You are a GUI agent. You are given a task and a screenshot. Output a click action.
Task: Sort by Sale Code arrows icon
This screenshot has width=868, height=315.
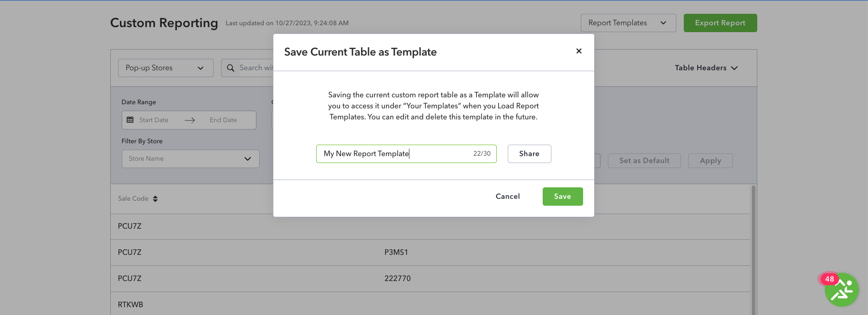click(x=155, y=199)
